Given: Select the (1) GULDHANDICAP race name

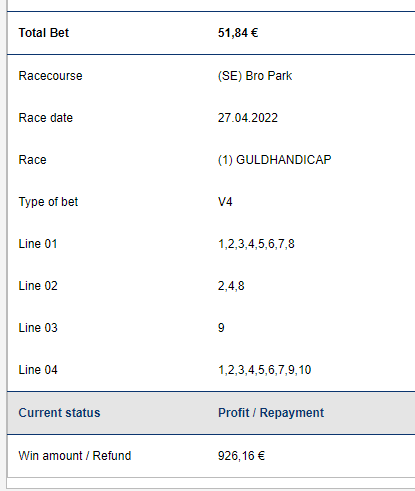Looking at the screenshot, I should (275, 160).
